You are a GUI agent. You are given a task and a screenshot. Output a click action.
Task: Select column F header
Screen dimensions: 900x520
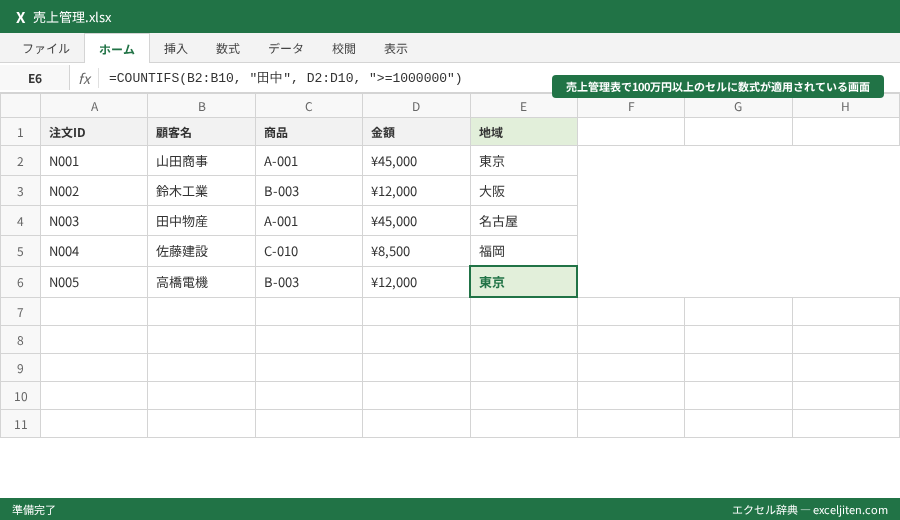coord(631,106)
